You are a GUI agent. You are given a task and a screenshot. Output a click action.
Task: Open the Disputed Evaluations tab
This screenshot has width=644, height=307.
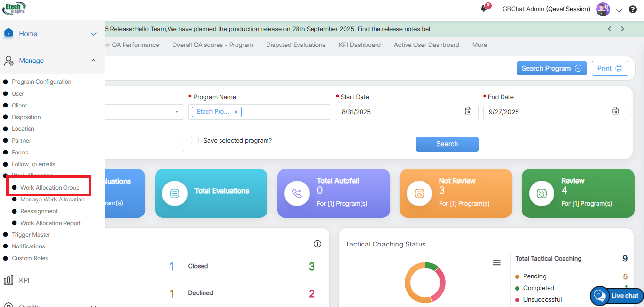(x=296, y=45)
